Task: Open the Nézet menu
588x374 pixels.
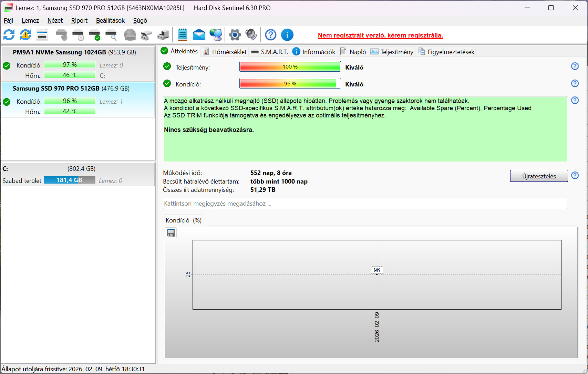Action: (x=55, y=21)
